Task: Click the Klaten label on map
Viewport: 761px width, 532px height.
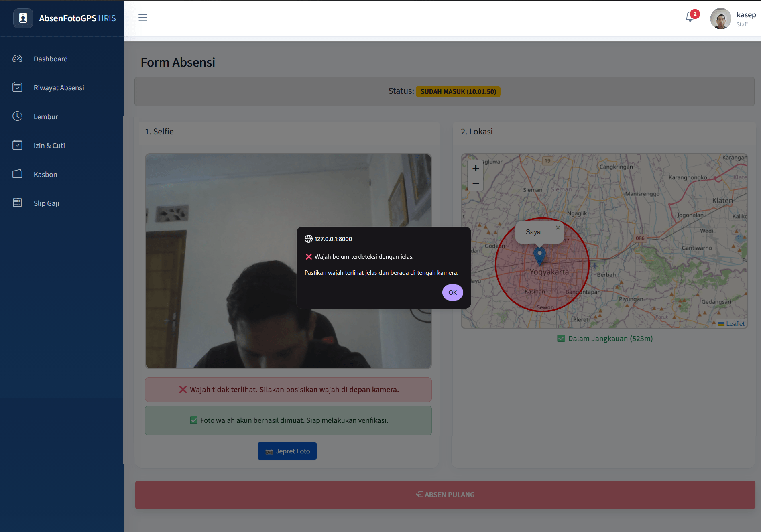Action: [x=722, y=201]
